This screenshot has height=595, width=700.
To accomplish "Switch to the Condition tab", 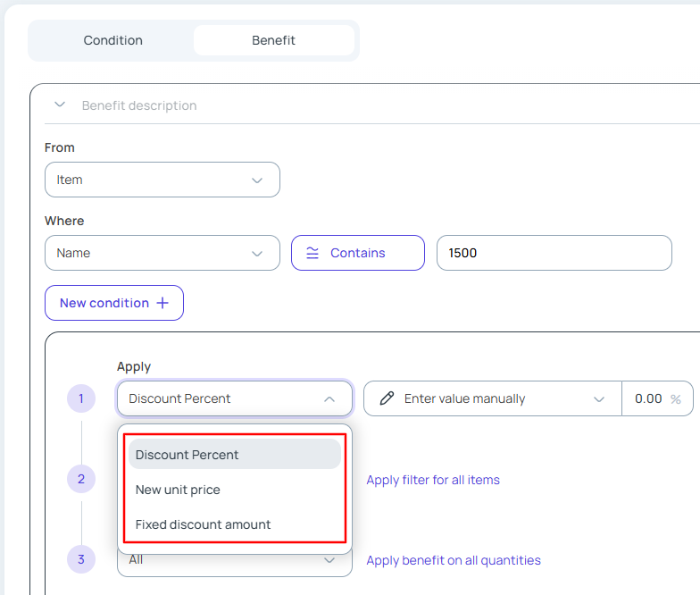I will coord(112,40).
